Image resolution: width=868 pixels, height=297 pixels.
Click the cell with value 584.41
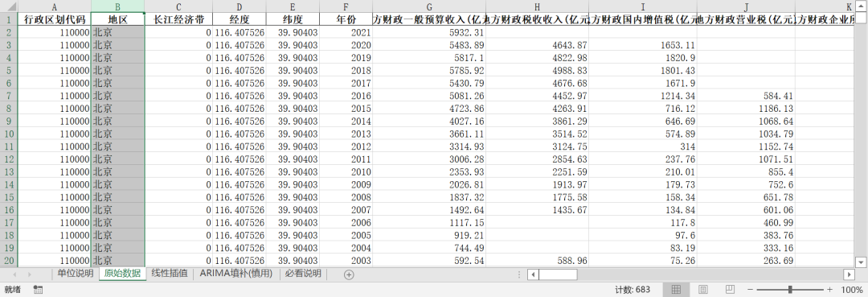[x=746, y=96]
